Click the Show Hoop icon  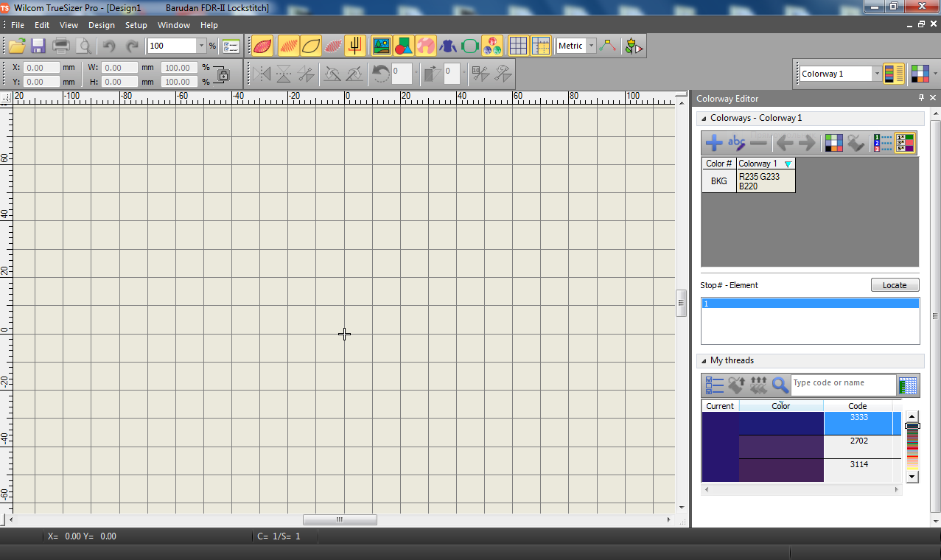coord(470,46)
